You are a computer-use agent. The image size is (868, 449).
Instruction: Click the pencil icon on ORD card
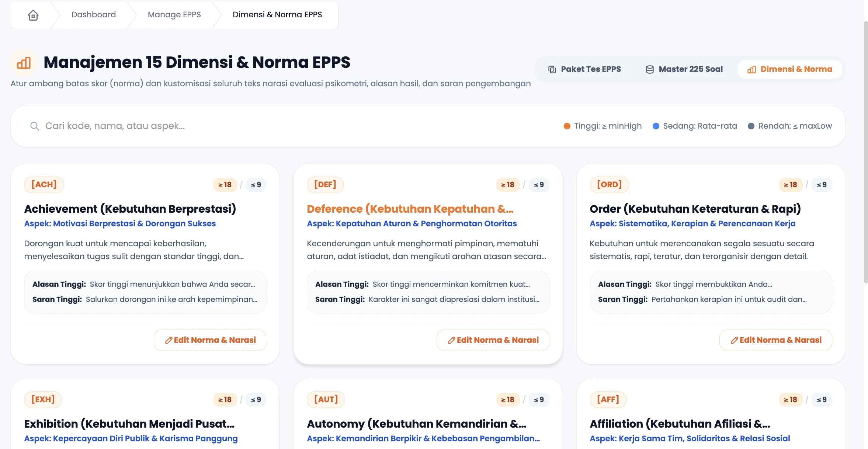coord(734,340)
